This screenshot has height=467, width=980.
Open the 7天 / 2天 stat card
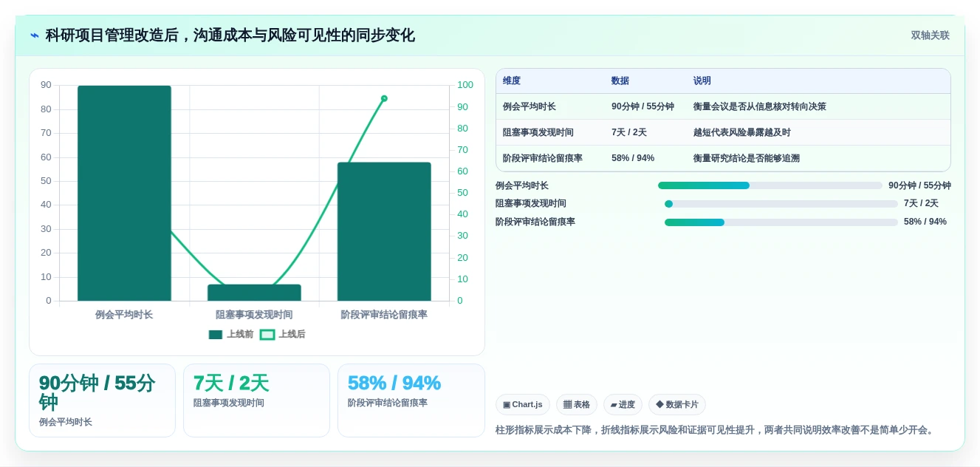click(x=256, y=400)
